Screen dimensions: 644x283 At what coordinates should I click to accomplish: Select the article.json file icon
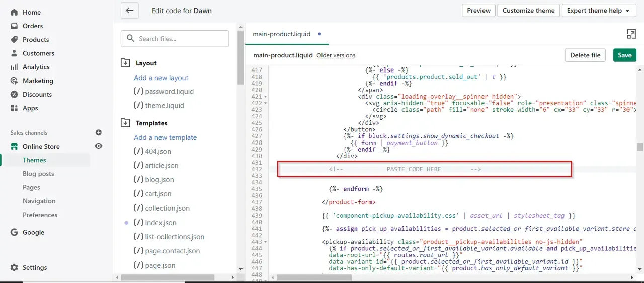click(x=138, y=165)
